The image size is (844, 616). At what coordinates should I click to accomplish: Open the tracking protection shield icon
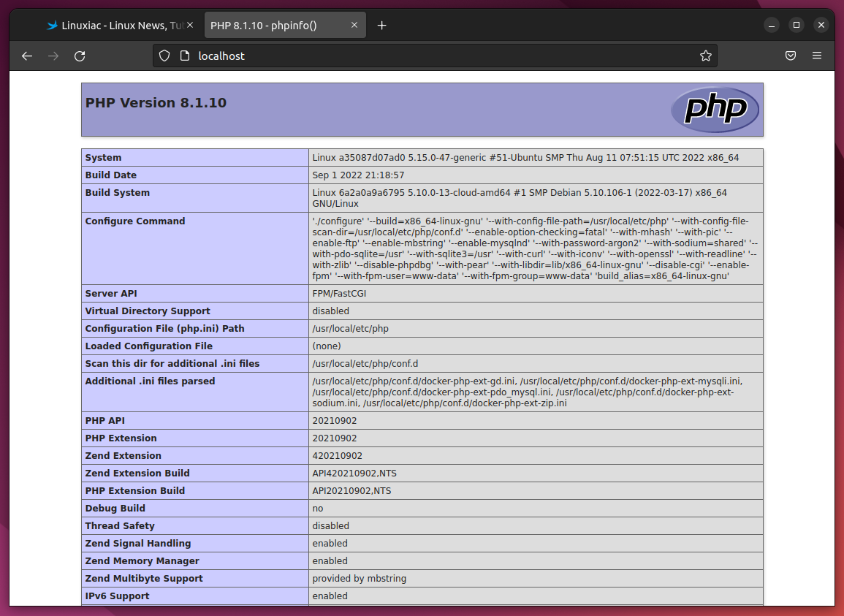point(164,56)
